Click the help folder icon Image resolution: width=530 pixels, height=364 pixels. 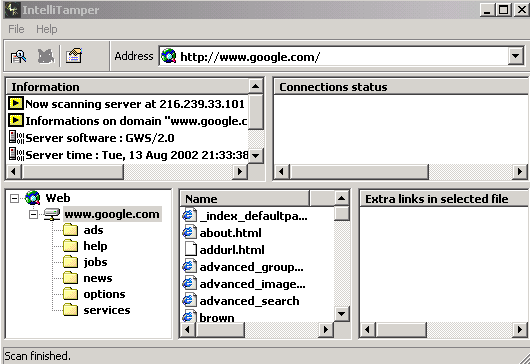pos(70,246)
